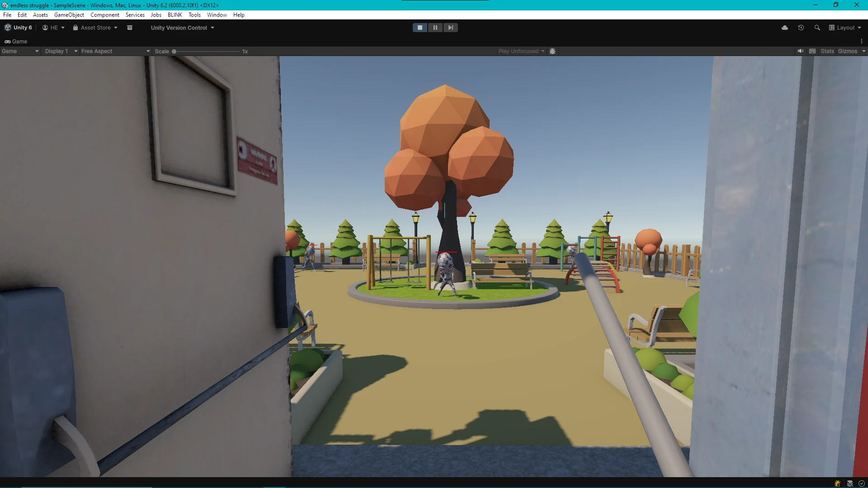Stop play mode with the stop button
Image resolution: width=868 pixels, height=488 pixels.
[420, 28]
